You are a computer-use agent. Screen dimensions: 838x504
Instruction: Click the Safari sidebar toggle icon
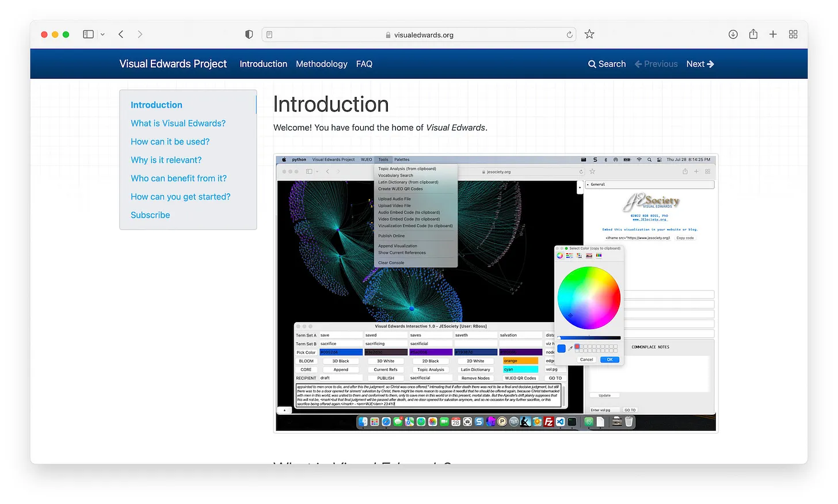[88, 35]
